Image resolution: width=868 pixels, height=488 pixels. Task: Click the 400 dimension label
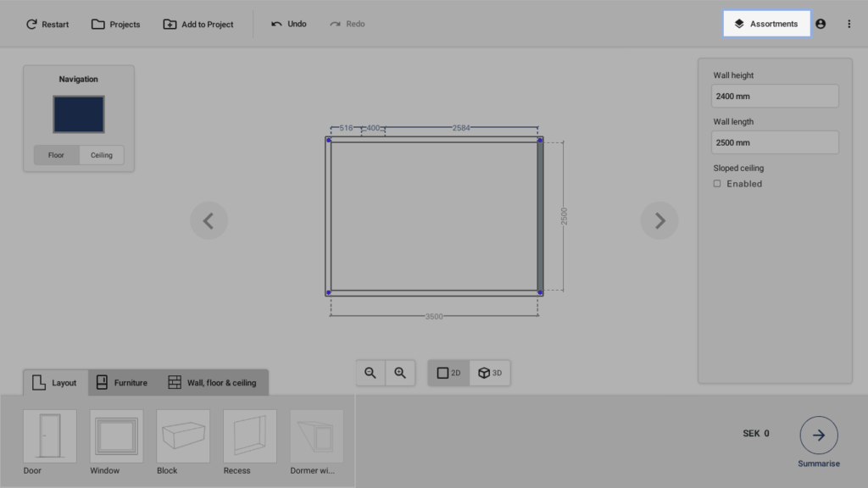[x=373, y=128]
